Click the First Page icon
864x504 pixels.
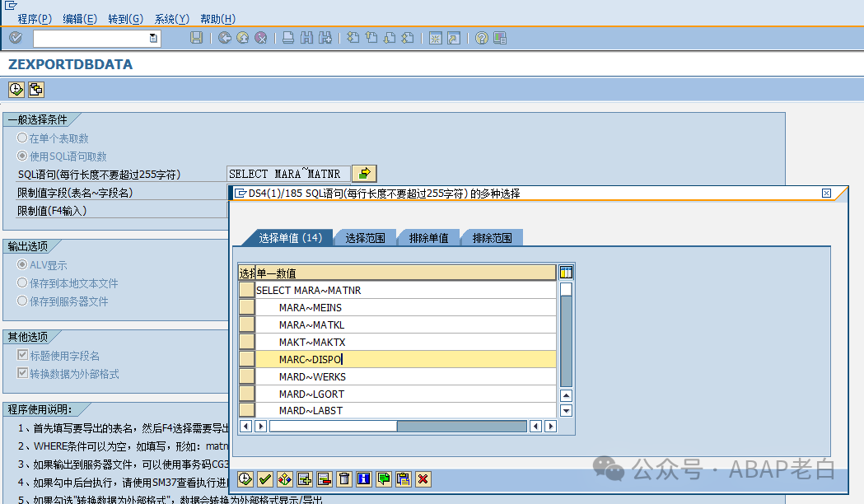click(x=353, y=37)
